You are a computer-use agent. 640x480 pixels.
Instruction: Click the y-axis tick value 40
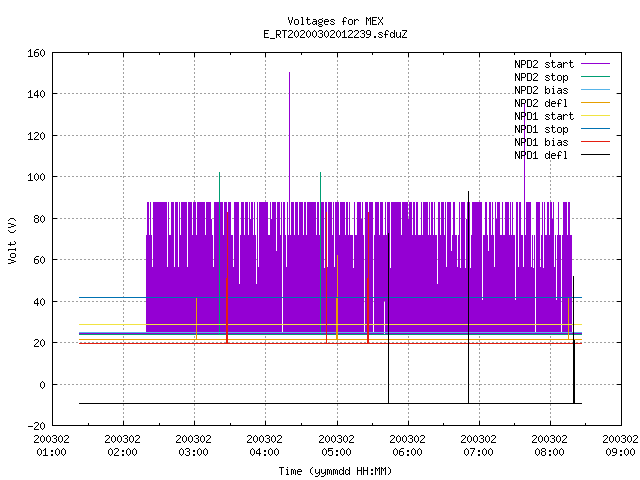click(39, 302)
